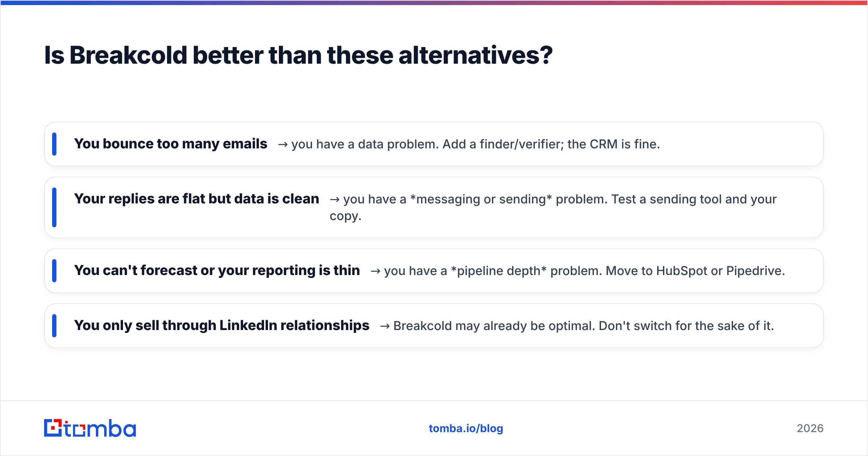Click the 2026 year label

click(x=810, y=428)
